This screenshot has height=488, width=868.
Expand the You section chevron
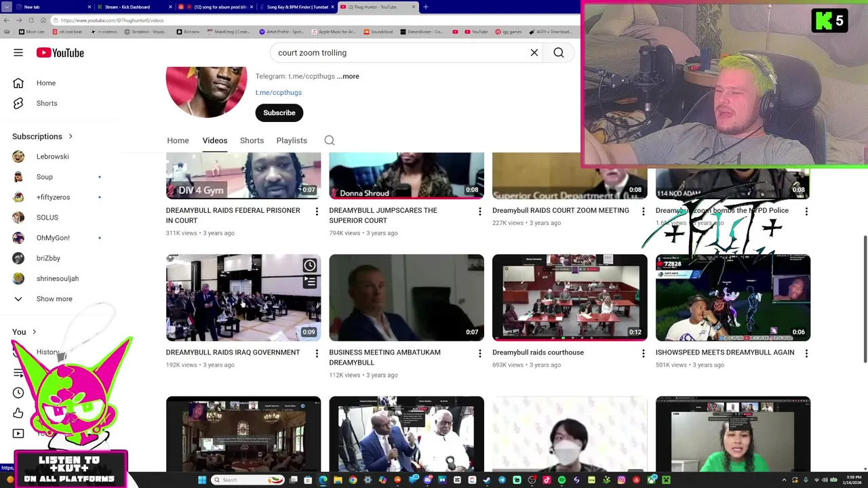(34, 332)
